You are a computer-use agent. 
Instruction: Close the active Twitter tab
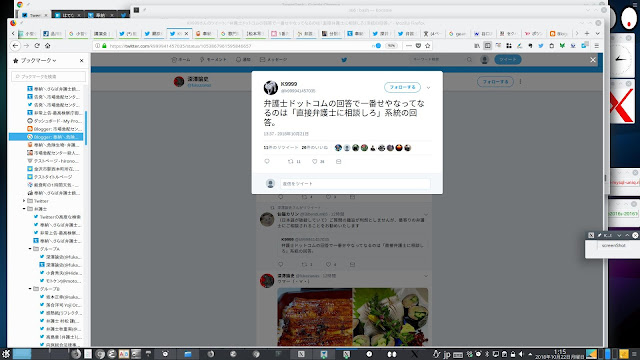(187, 33)
